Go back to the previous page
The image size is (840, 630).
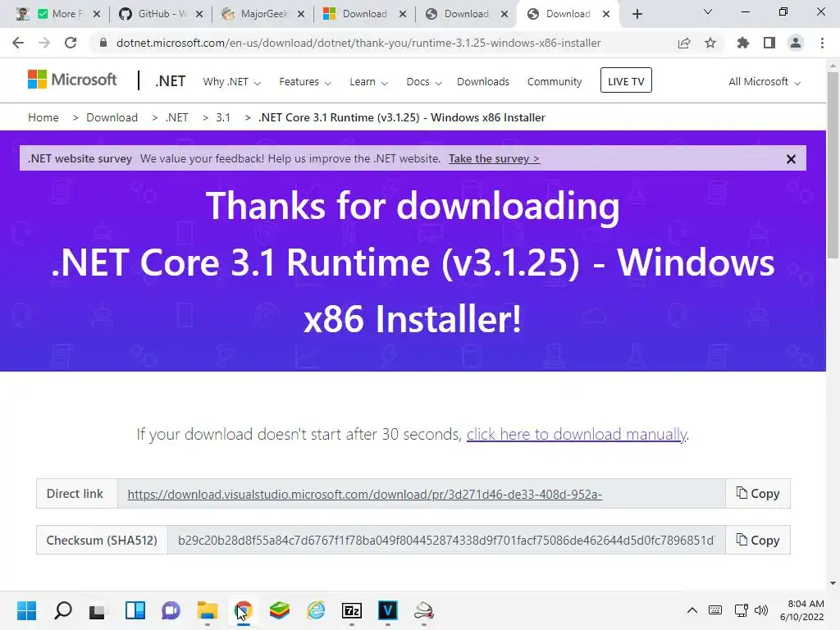(18, 43)
